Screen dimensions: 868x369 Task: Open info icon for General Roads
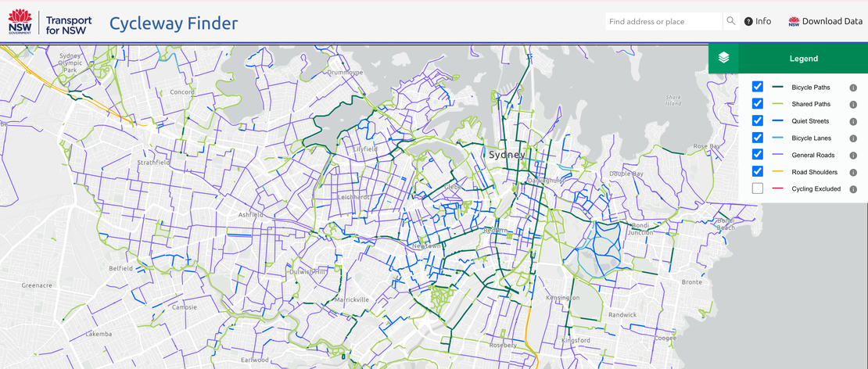pyautogui.click(x=853, y=155)
